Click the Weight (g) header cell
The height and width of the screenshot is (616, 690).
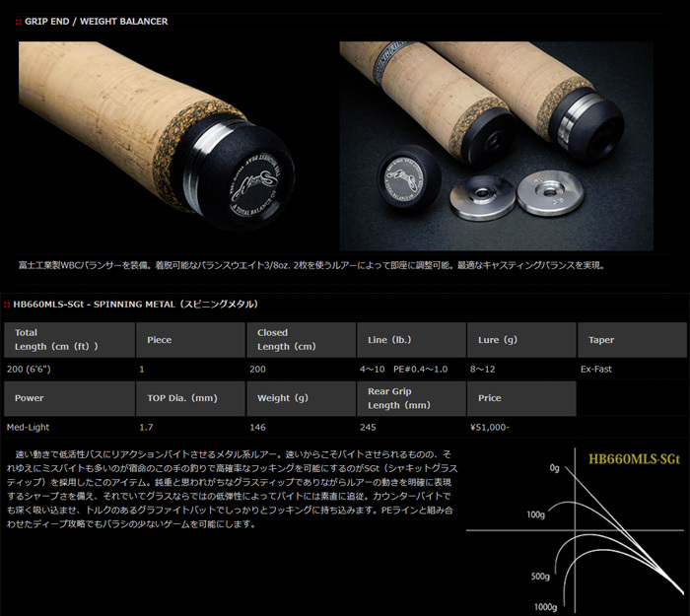[x=301, y=398]
